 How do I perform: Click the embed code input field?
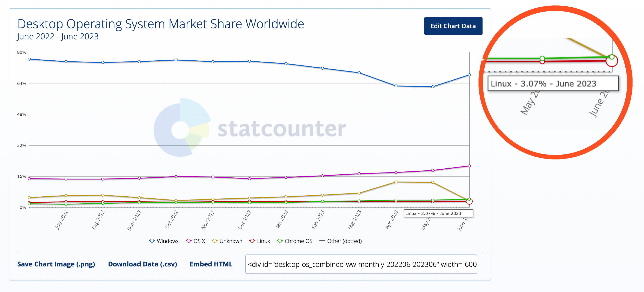(361, 264)
